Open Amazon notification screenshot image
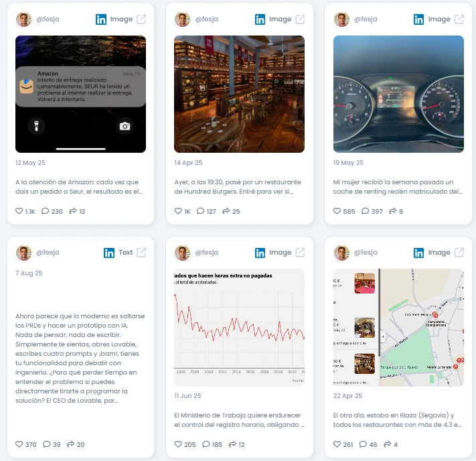The height and width of the screenshot is (461, 476). tap(81, 94)
